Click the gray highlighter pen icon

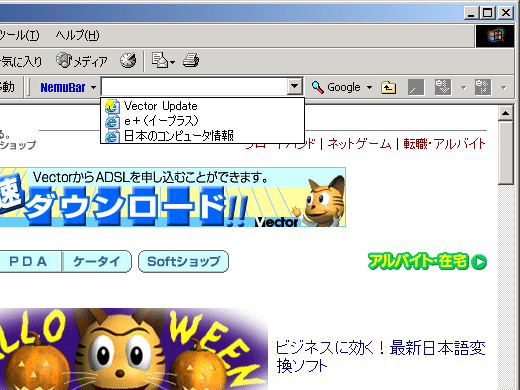pyautogui.click(x=416, y=87)
